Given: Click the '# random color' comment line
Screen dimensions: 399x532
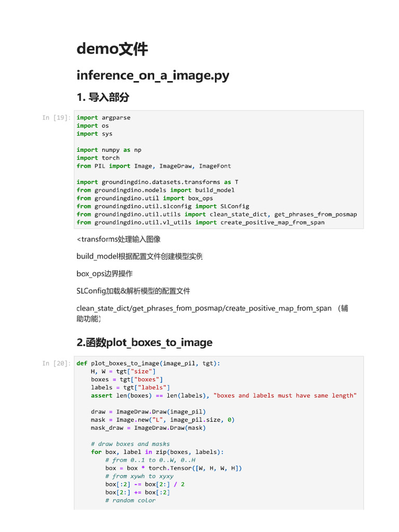Looking at the screenshot, I should 130,500.
